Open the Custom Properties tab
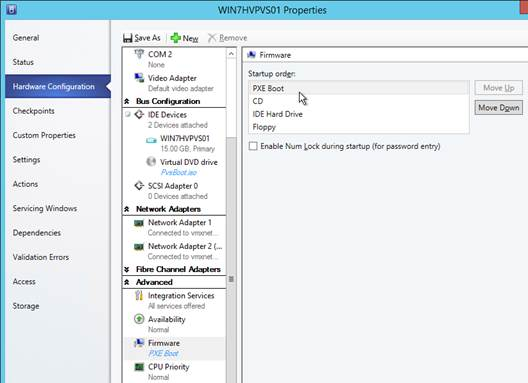Screen dimensions: 528x383 pos(44,135)
